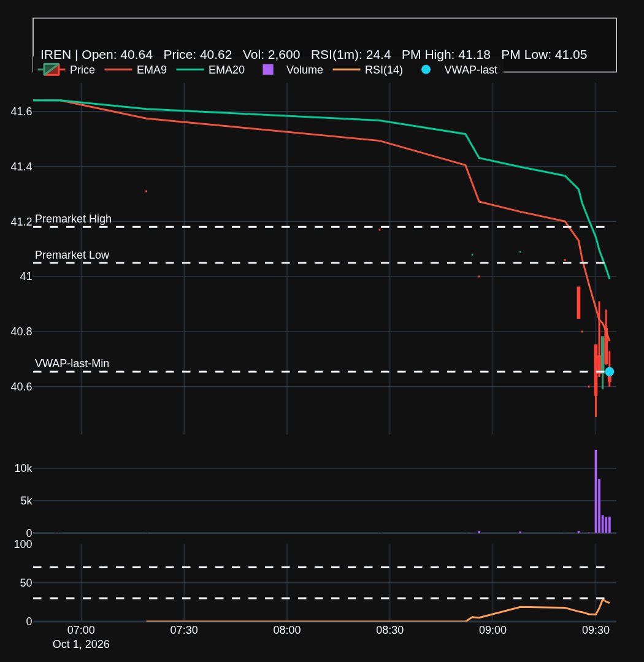The width and height of the screenshot is (644, 662).
Task: Click the 40.6 price axis label
Action: click(x=21, y=387)
